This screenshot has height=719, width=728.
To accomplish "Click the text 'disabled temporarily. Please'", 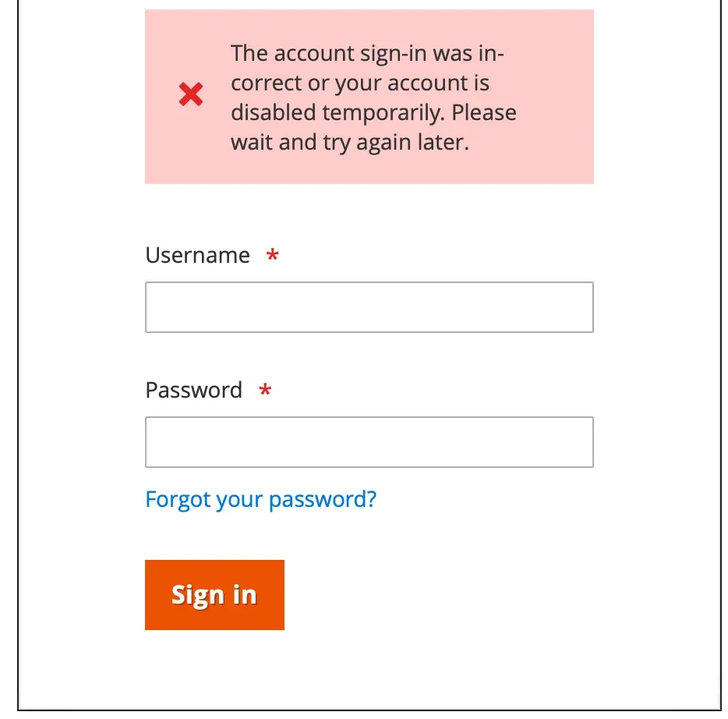I will click(x=374, y=113).
